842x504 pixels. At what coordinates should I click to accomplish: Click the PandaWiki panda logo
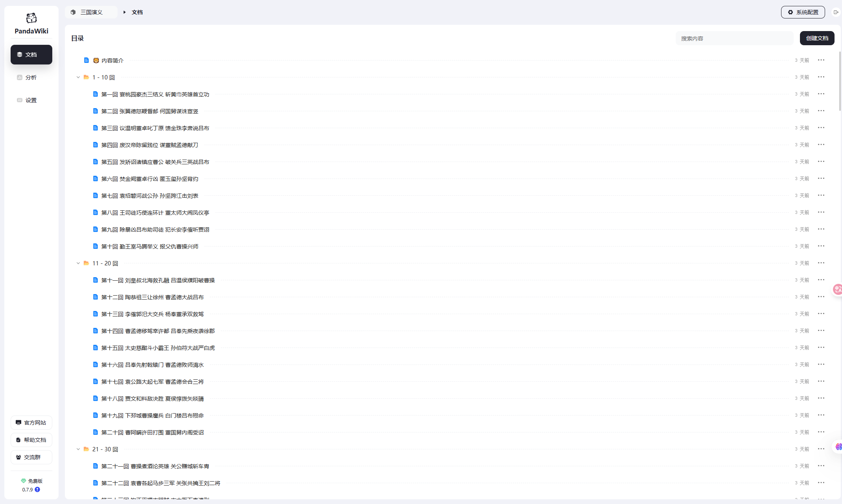pos(31,18)
